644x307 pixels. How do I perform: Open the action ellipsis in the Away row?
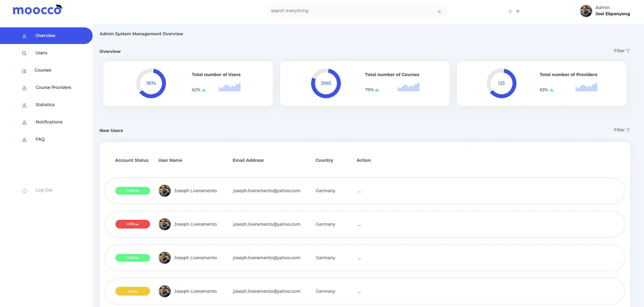(359, 292)
